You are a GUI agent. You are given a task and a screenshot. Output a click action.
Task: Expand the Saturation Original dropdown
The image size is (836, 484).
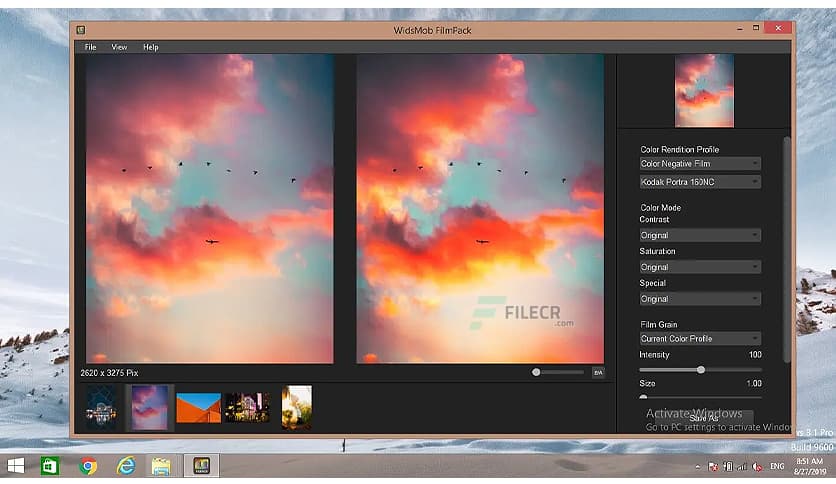tap(700, 267)
